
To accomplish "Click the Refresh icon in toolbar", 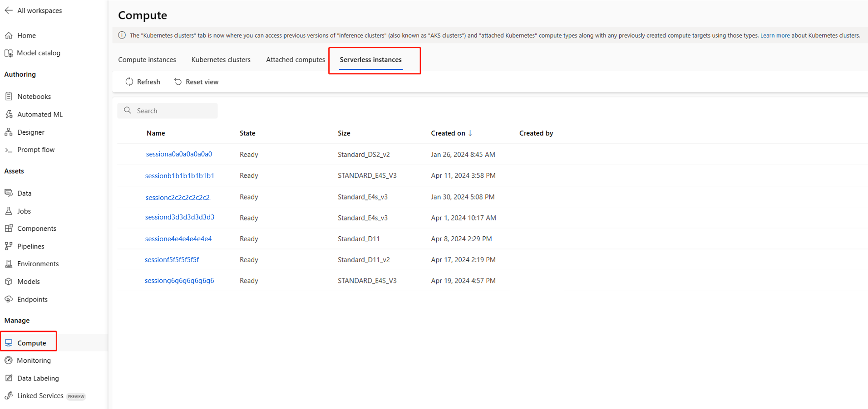I will 129,82.
